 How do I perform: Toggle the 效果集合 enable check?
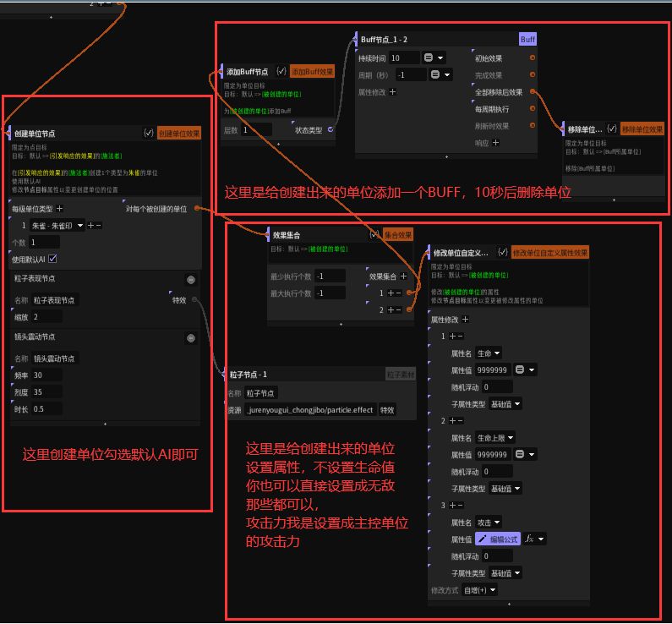[x=374, y=235]
